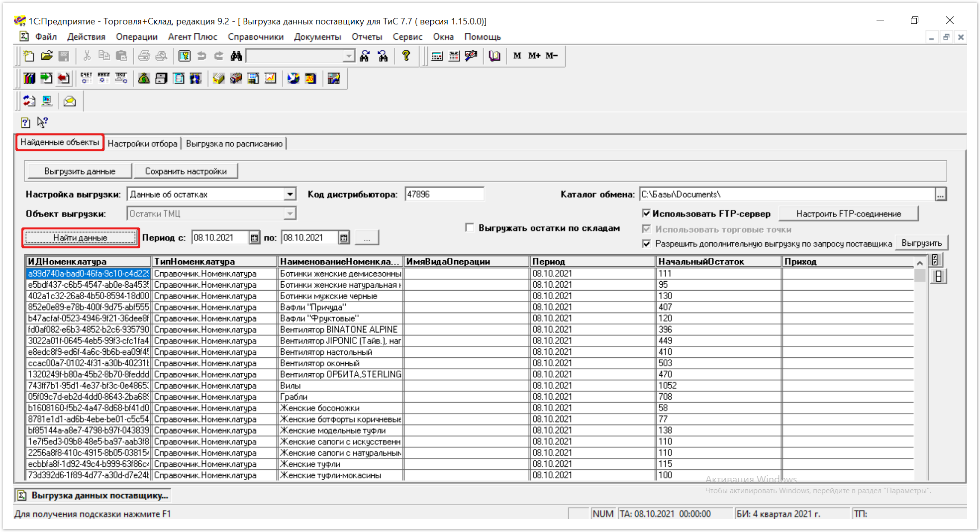Click the printer Print icon
The image size is (980, 532).
tap(144, 56)
